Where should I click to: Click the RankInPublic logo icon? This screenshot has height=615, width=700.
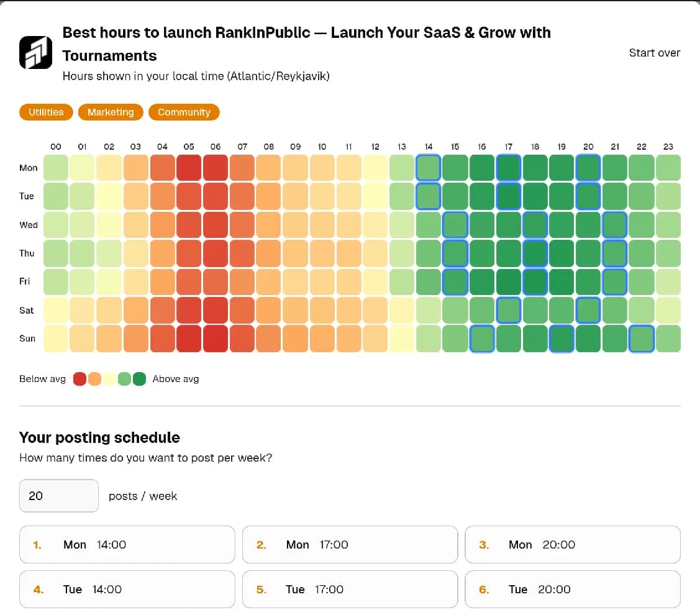click(x=35, y=52)
